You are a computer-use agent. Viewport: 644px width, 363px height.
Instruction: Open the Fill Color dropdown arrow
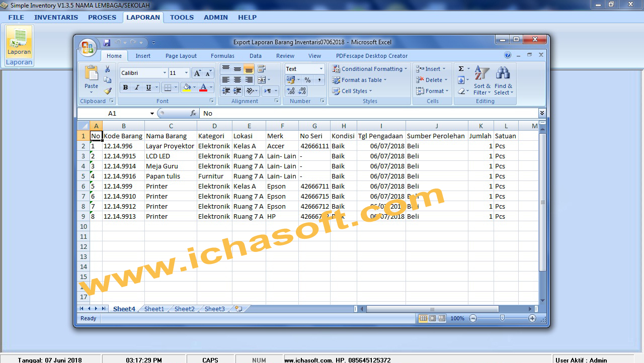click(x=193, y=88)
